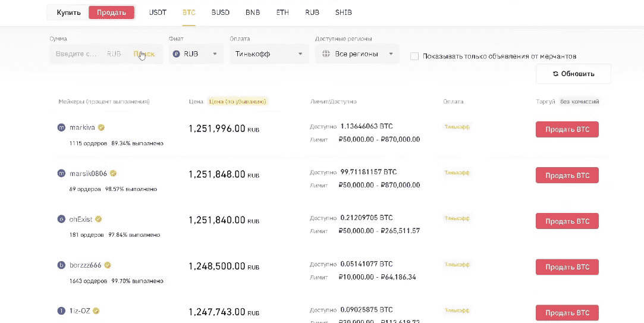Click the price 1,251,848.00 RUB

coord(224,174)
